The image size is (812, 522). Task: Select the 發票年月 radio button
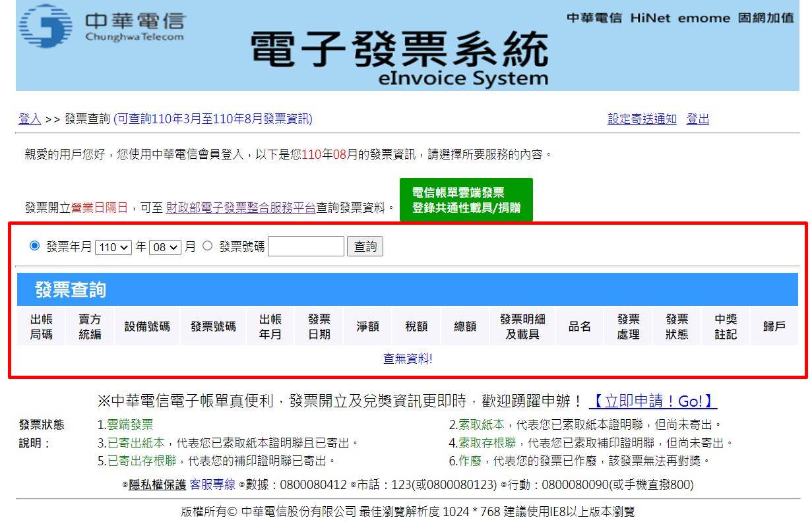(35, 246)
